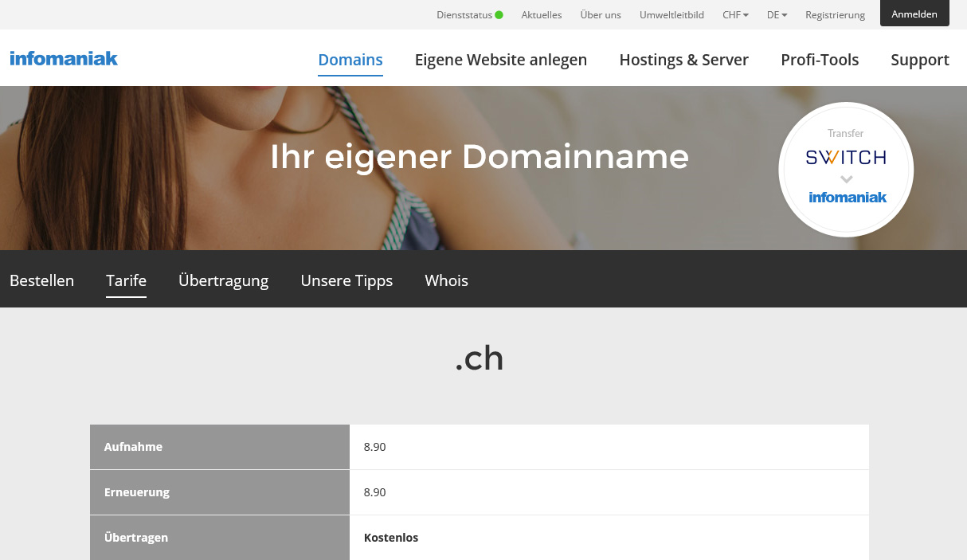This screenshot has height=560, width=967.
Task: Open the Whois tab
Action: [446, 280]
